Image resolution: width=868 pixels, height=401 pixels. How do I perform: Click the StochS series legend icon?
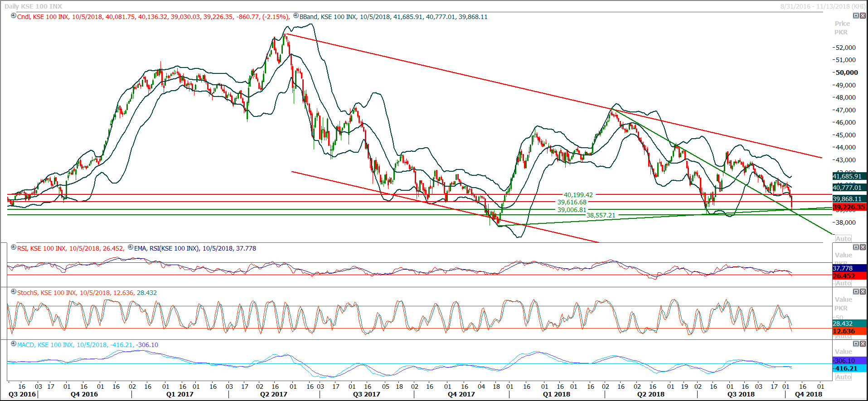point(14,292)
